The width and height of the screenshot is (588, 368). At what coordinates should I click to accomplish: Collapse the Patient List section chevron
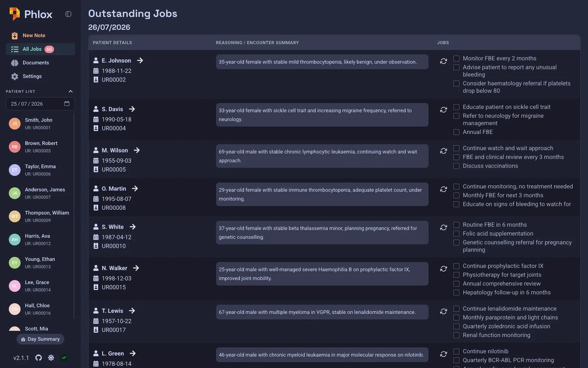(71, 91)
